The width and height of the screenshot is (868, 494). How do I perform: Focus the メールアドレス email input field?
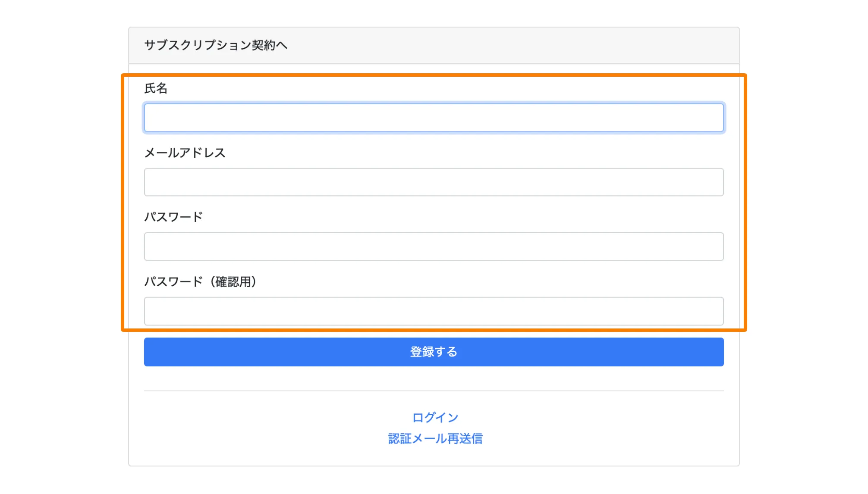point(434,182)
